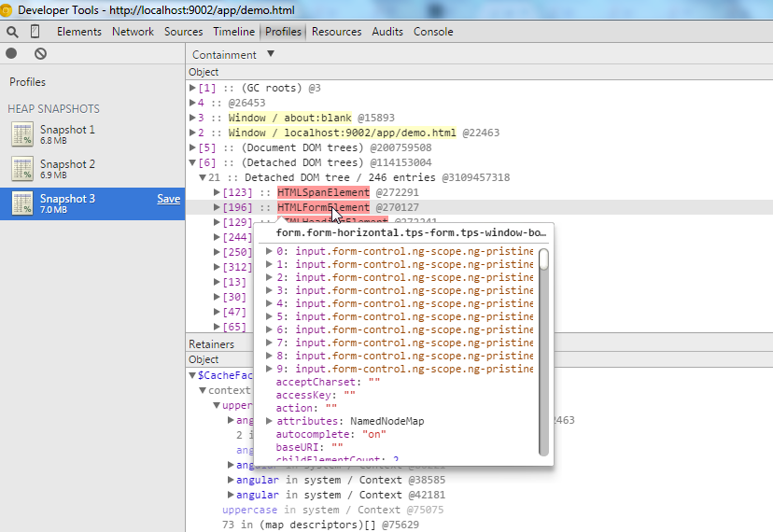Expand popup item 0 input.form-control

click(x=269, y=251)
